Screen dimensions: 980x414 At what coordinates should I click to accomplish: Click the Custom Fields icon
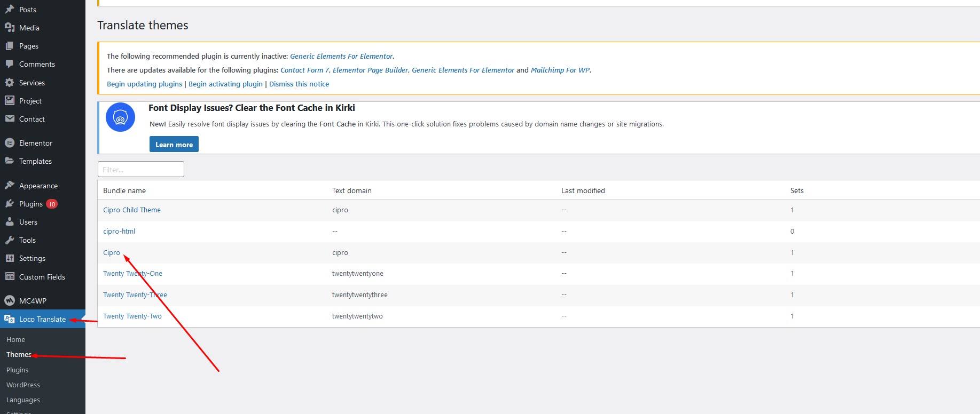point(10,277)
